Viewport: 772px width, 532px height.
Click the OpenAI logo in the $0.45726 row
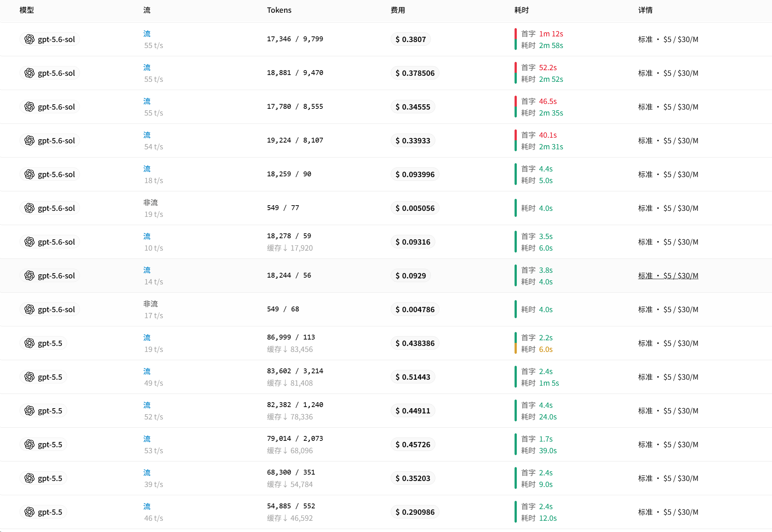coord(29,445)
